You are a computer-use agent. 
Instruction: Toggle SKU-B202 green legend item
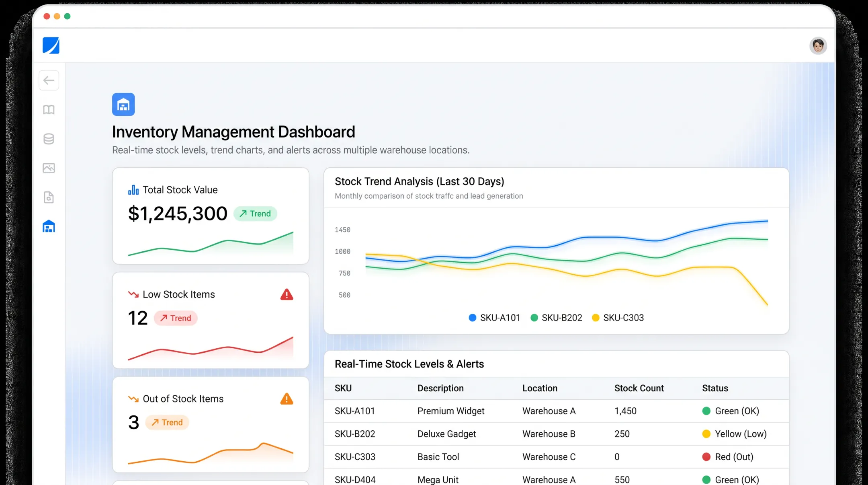click(556, 318)
